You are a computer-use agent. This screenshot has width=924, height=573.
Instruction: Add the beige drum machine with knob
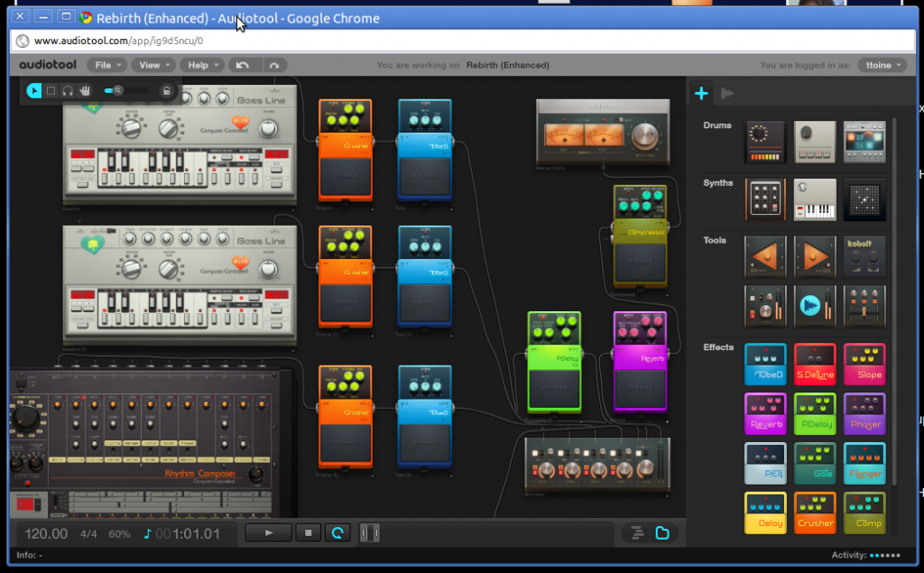pos(815,142)
